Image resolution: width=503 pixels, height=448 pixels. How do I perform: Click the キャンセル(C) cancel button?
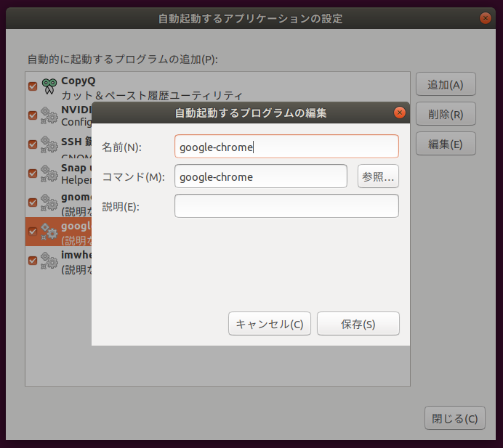(x=270, y=324)
